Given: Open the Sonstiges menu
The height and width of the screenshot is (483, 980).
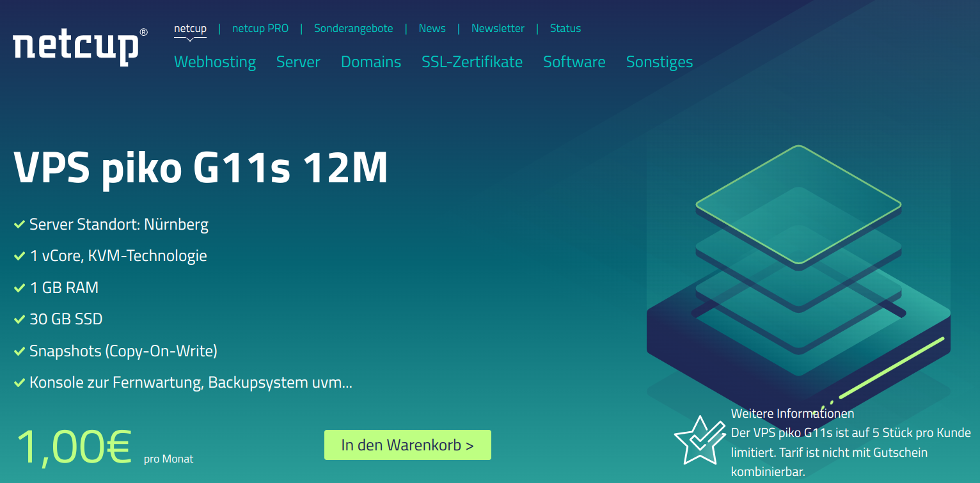Looking at the screenshot, I should tap(660, 62).
